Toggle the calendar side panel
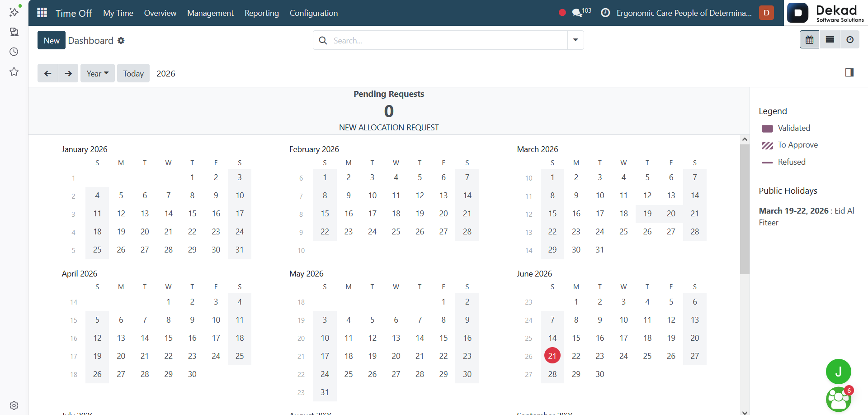Viewport: 868px width, 415px height. 849,72
